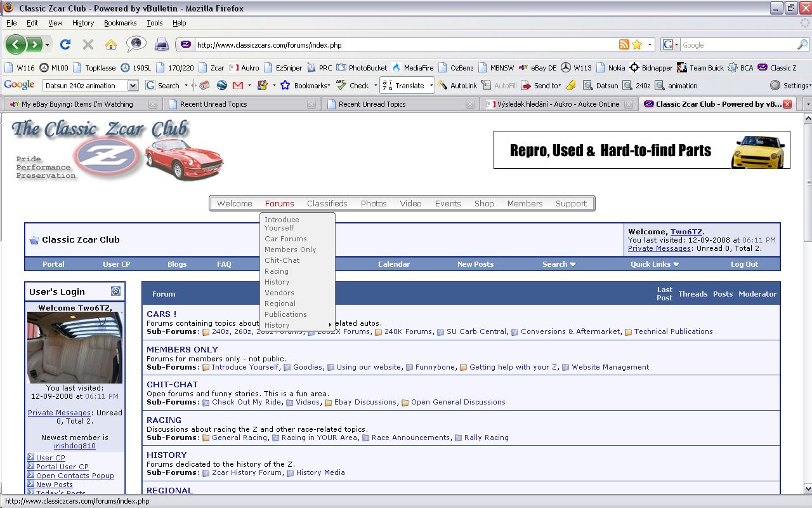Screen dimensions: 812x508
Task: Click the Google toolbar Check spelling button
Action: [x=352, y=85]
